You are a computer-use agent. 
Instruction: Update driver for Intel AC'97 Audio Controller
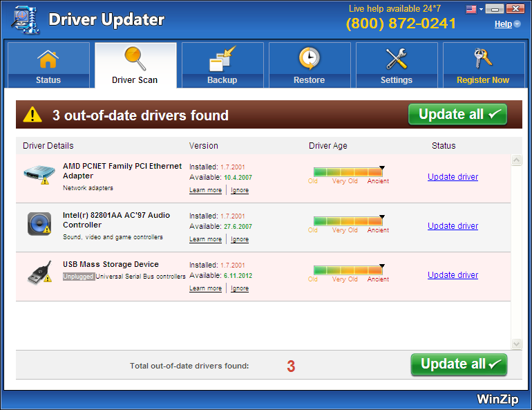pos(453,226)
